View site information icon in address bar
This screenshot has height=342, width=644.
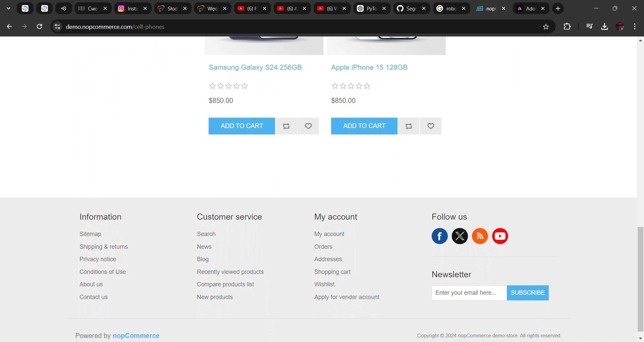point(57,26)
